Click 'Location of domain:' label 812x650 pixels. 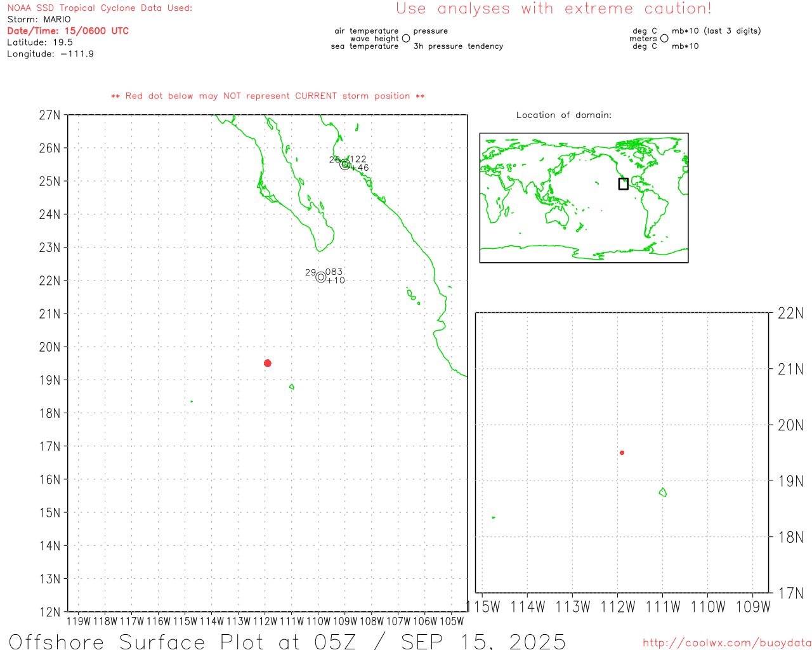pos(564,115)
